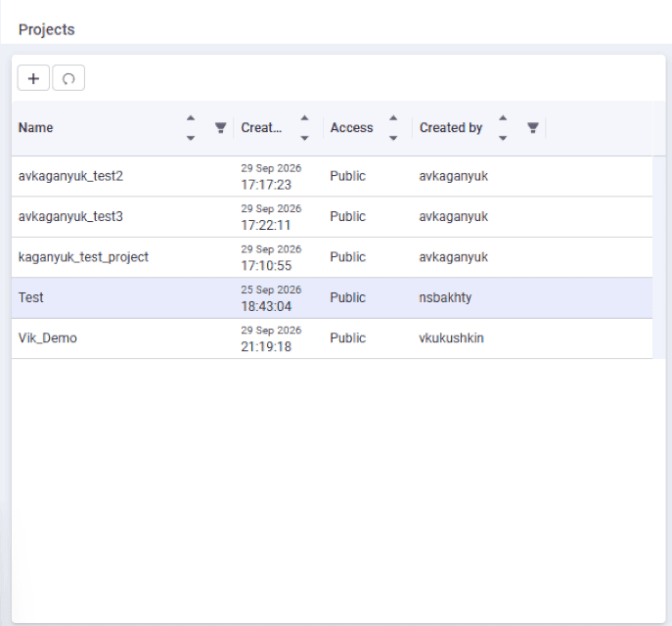Select the avkaganyuk_test3 project

pyautogui.click(x=333, y=217)
